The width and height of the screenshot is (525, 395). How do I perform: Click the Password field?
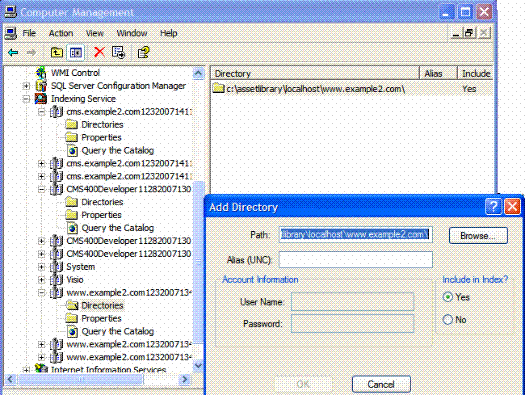coord(353,323)
